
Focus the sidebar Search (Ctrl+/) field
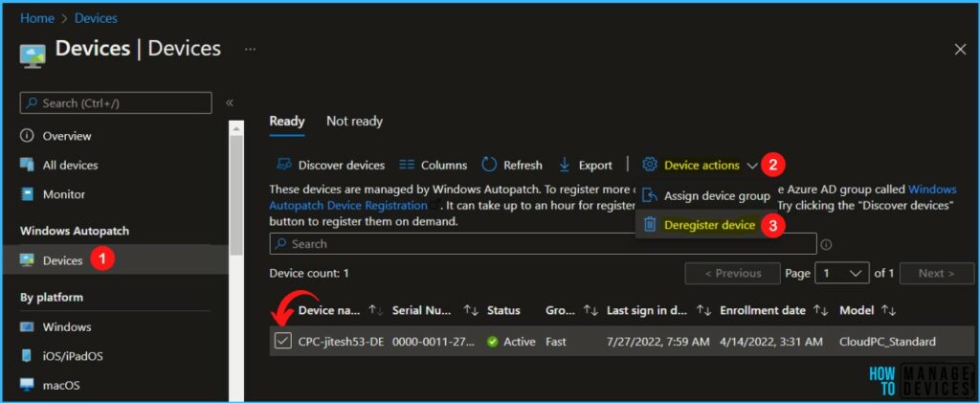click(x=116, y=103)
